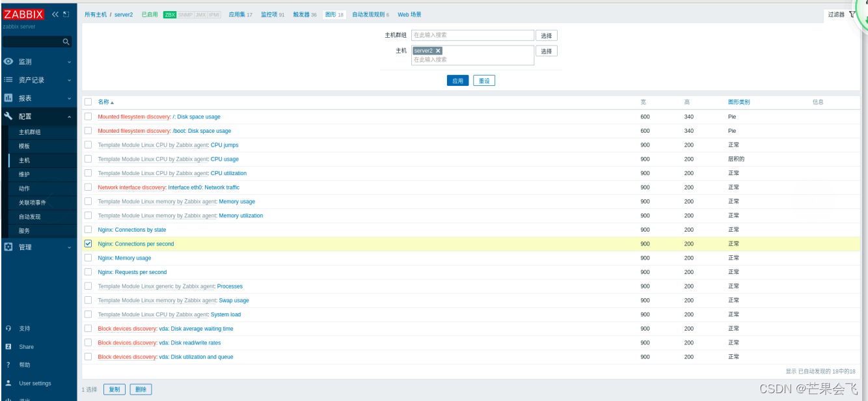This screenshot has width=868, height=401.
Task: Click the Z icon beside Share
Action: (x=8, y=346)
